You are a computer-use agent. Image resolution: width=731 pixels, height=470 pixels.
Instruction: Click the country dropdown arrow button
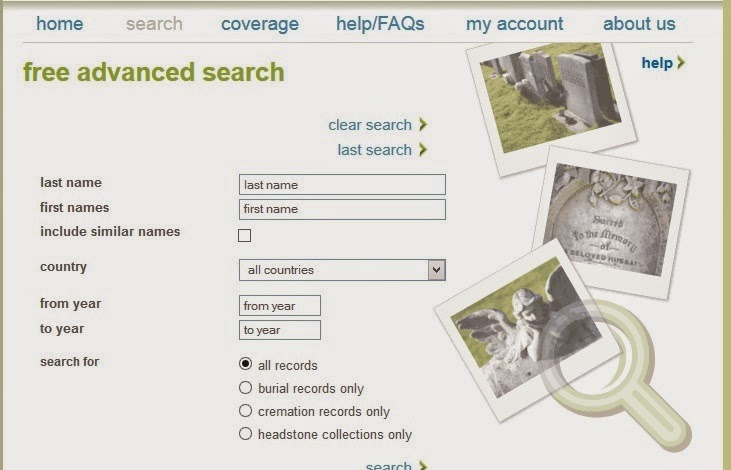click(x=436, y=270)
